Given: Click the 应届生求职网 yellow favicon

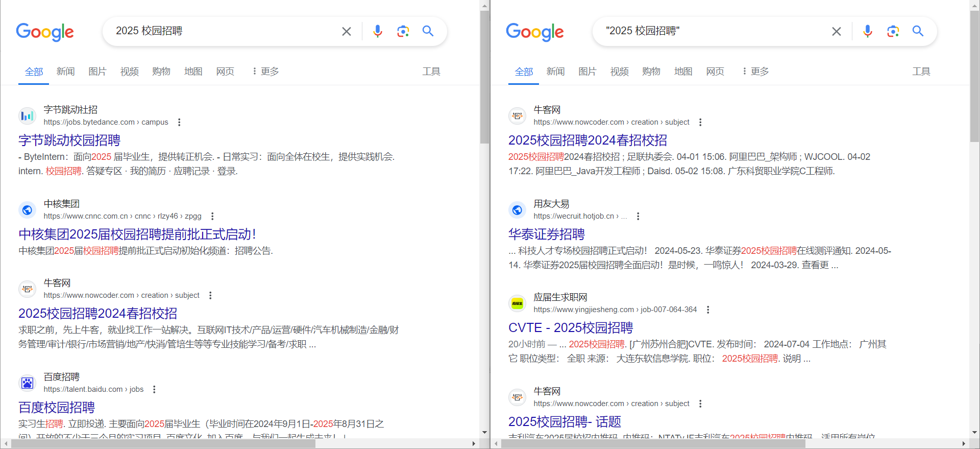Looking at the screenshot, I should coord(517,303).
